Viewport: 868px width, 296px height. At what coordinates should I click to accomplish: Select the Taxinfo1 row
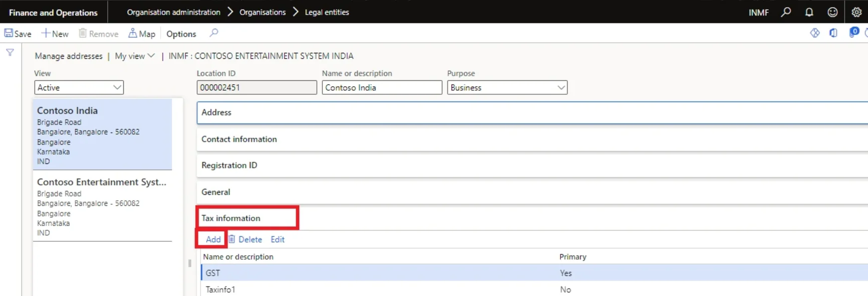534,289
